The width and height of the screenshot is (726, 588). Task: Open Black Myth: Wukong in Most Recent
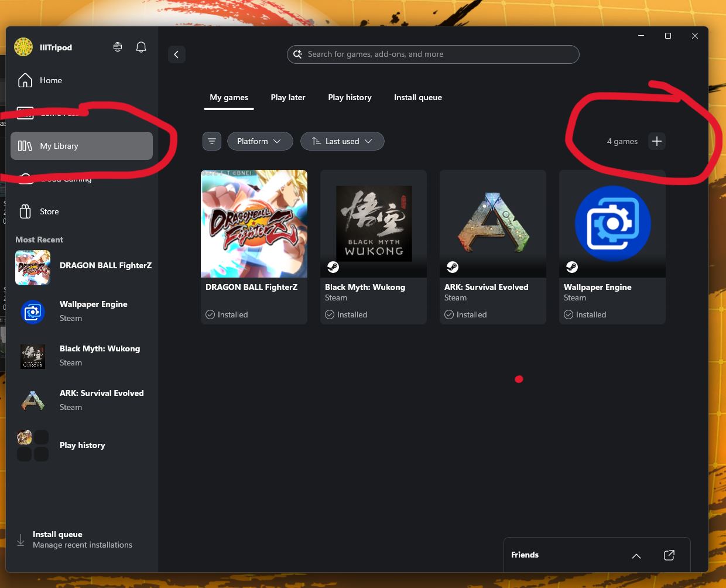coord(83,356)
